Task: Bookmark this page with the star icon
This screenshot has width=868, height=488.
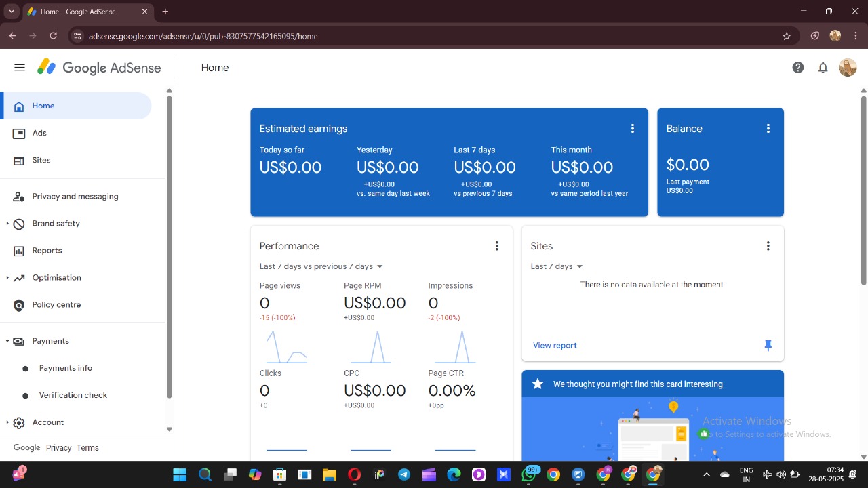Action: click(x=787, y=36)
